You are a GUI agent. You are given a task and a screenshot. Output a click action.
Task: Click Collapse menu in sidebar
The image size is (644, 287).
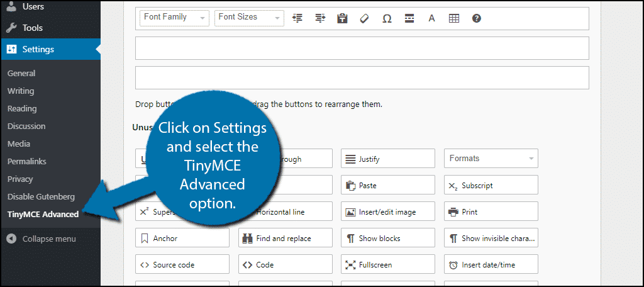pos(41,239)
